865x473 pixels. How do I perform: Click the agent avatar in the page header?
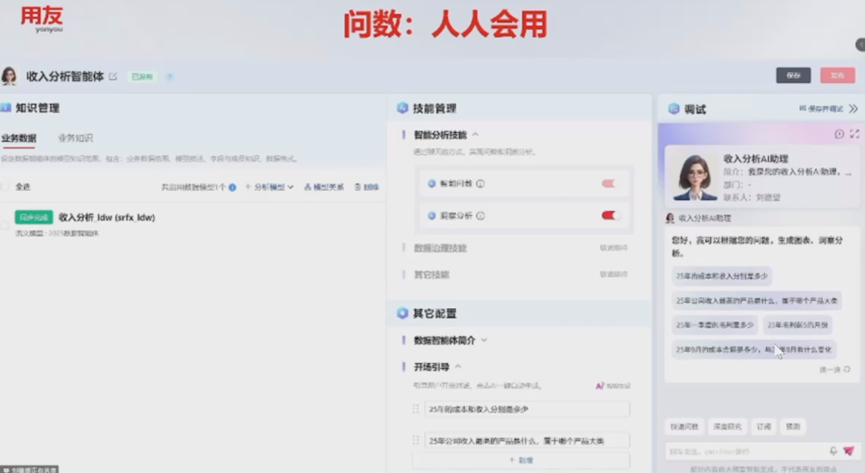coord(9,76)
